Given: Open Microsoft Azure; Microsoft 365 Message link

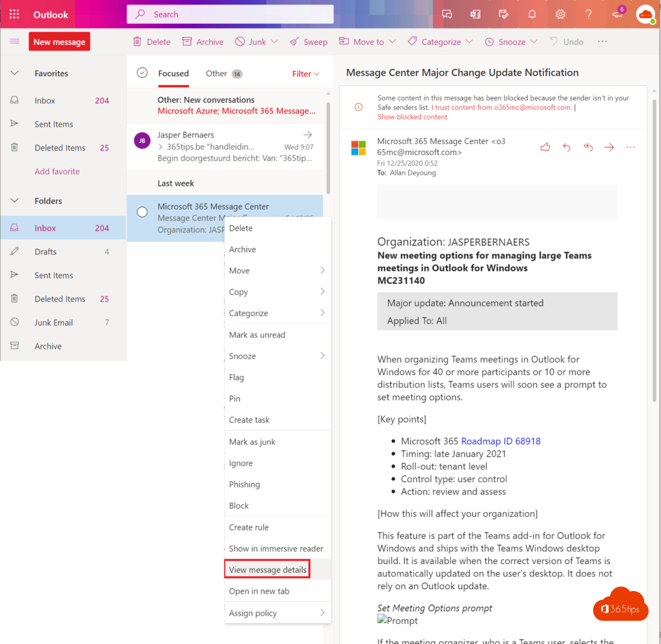Looking at the screenshot, I should click(236, 111).
